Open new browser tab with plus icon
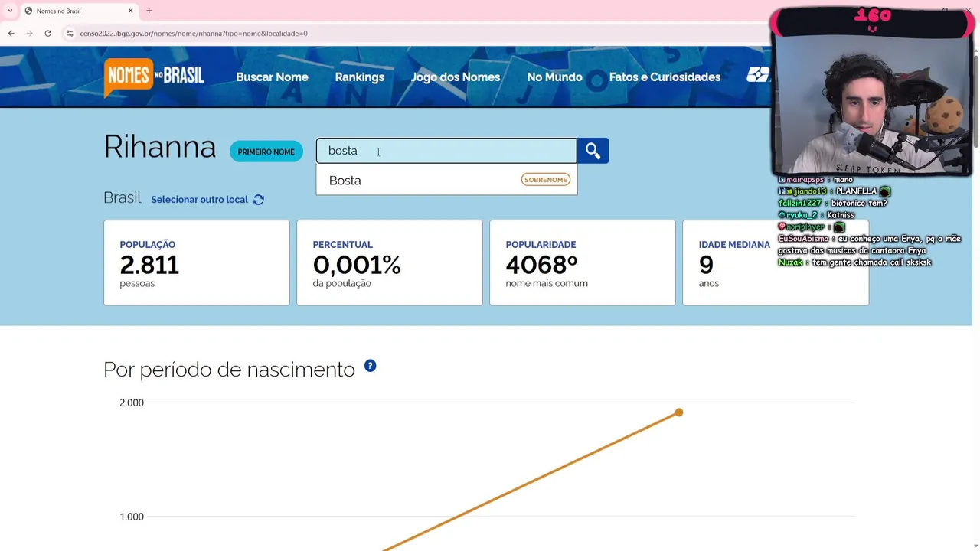This screenshot has width=980, height=551. pos(149,11)
